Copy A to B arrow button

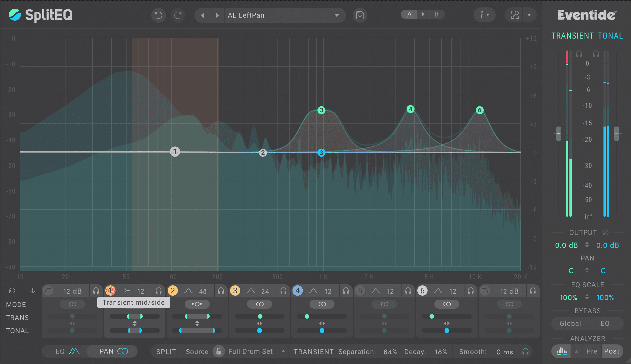(x=423, y=14)
